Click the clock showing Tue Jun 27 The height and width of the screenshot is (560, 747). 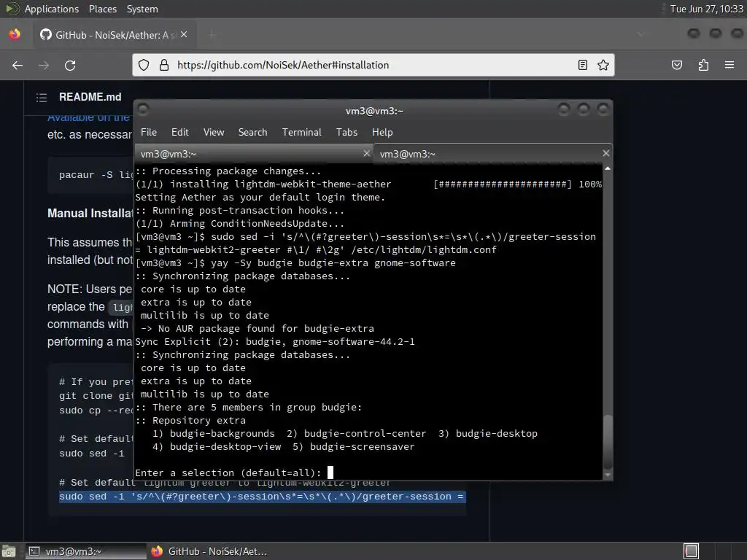click(x=706, y=9)
